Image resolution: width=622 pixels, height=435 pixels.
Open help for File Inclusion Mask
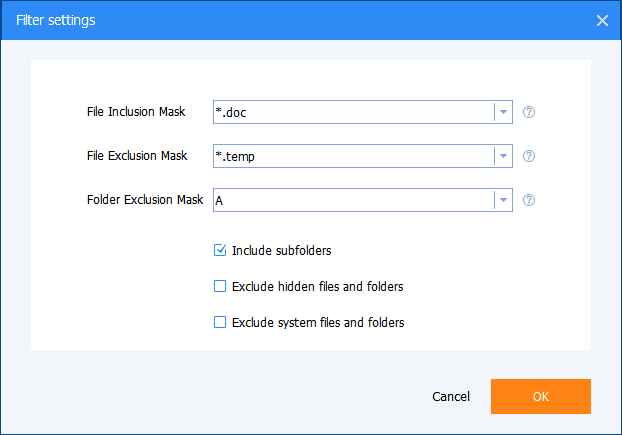pos(529,112)
